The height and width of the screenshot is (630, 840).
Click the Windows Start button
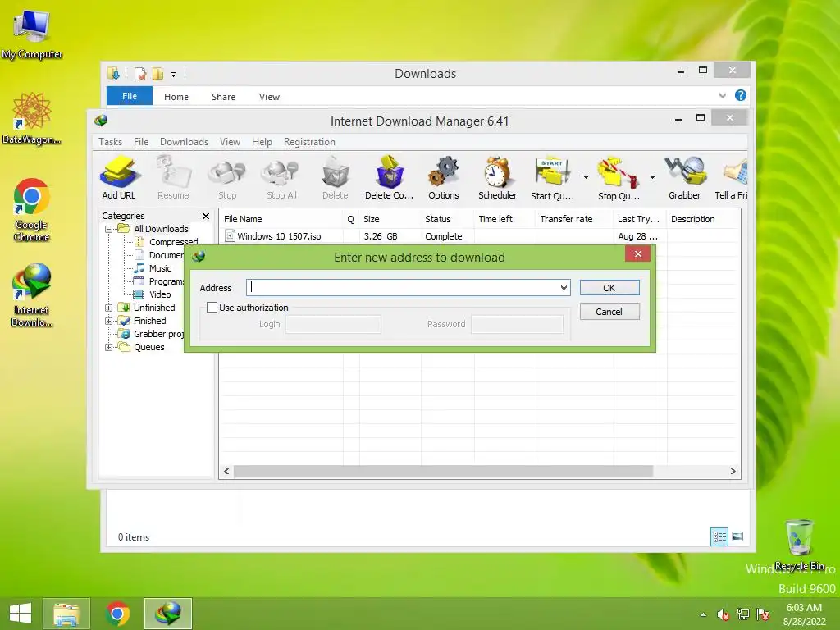[x=21, y=614]
